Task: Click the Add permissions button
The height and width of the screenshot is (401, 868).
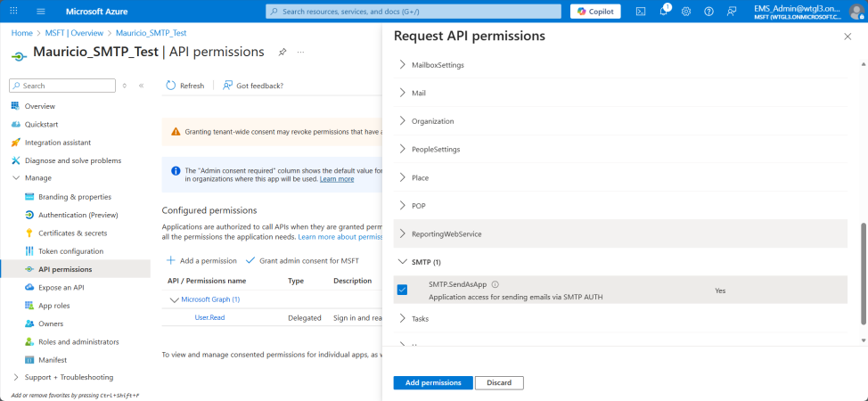Action: click(x=433, y=382)
